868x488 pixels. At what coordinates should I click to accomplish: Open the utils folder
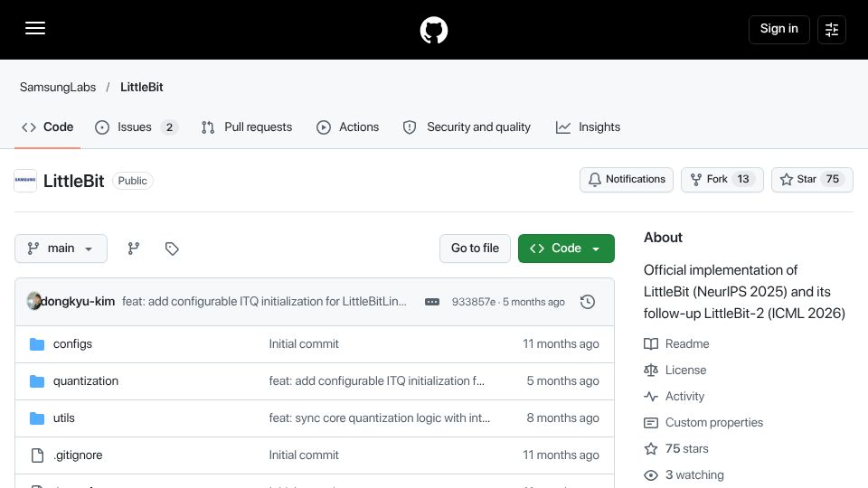63,418
